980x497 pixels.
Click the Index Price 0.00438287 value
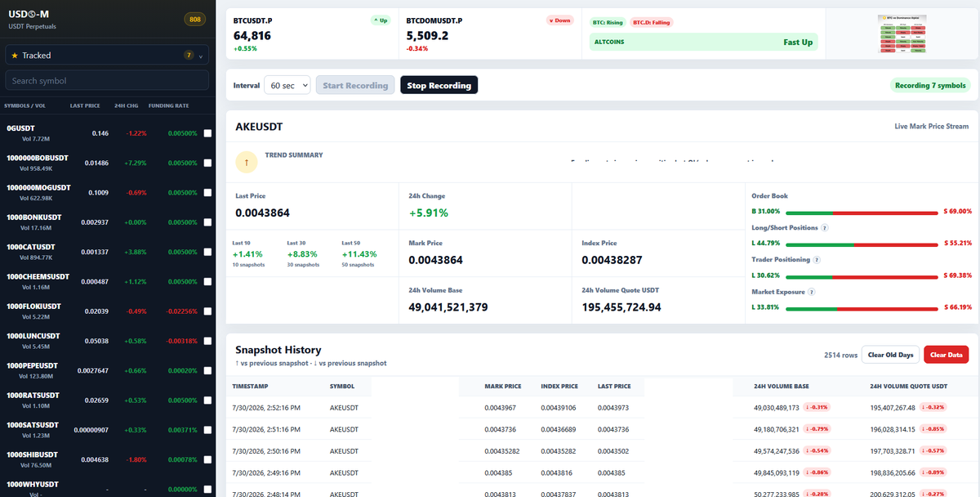click(x=612, y=260)
